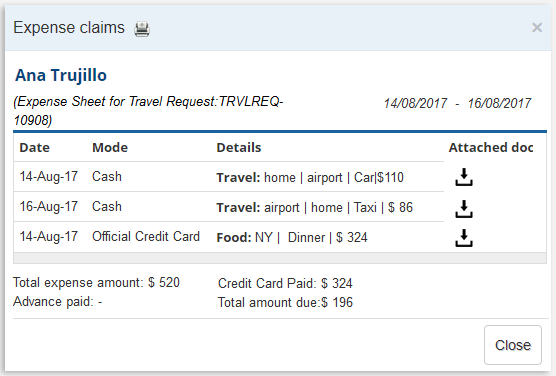The image size is (556, 376).
Task: Click the Ana Trujillo name heading
Action: coord(61,75)
